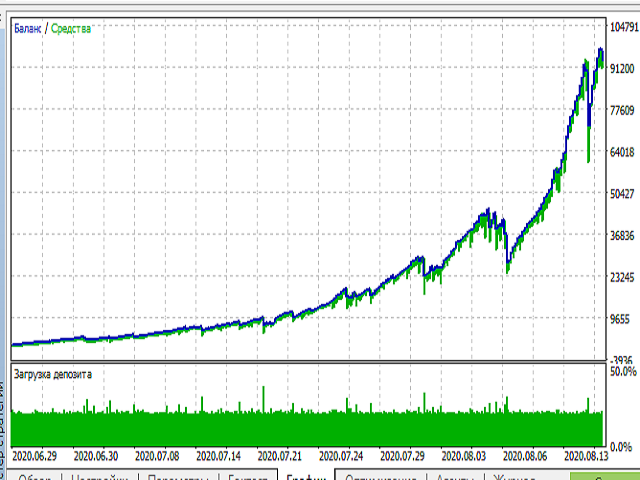Open the Обзор tab
Screen dimensions: 640x480
[35, 477]
